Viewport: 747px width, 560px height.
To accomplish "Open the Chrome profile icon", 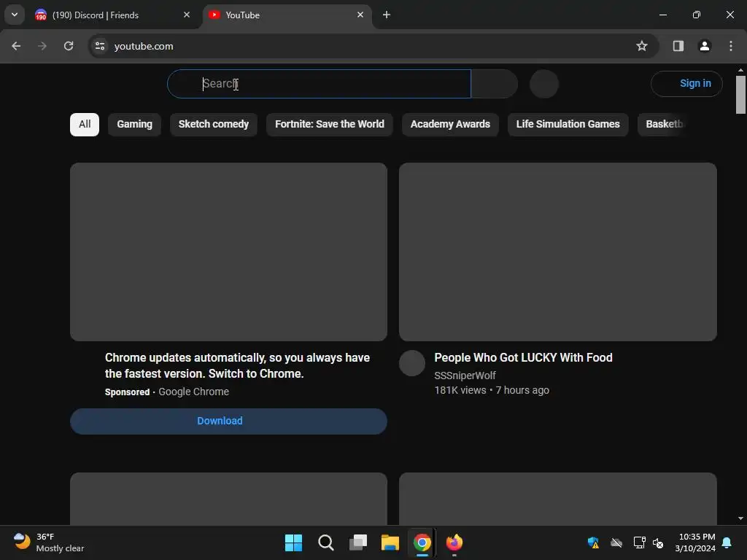I will (704, 46).
